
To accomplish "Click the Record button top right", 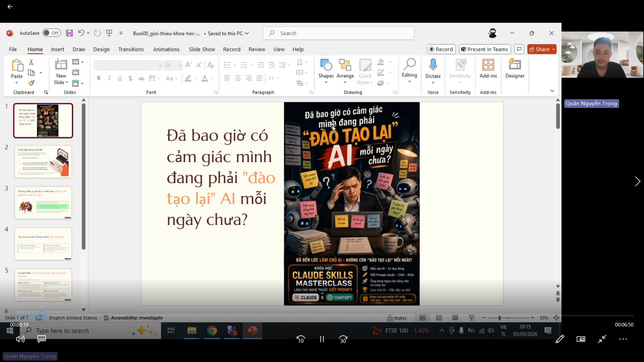I will click(x=441, y=49).
